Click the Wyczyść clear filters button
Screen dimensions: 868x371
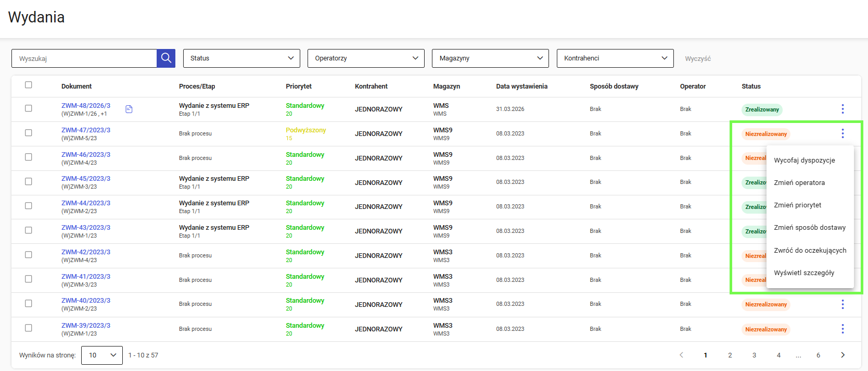698,59
